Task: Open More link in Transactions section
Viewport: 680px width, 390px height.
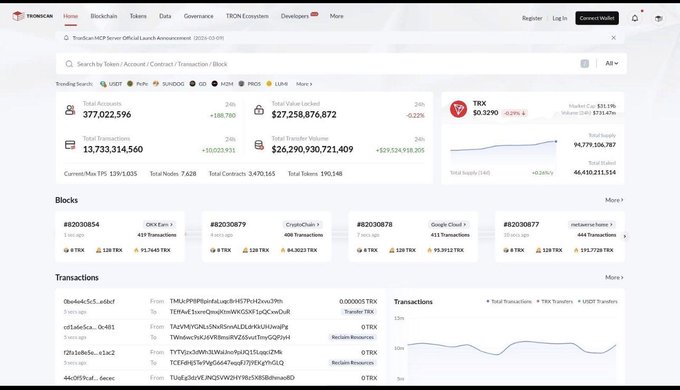Action: click(x=614, y=277)
